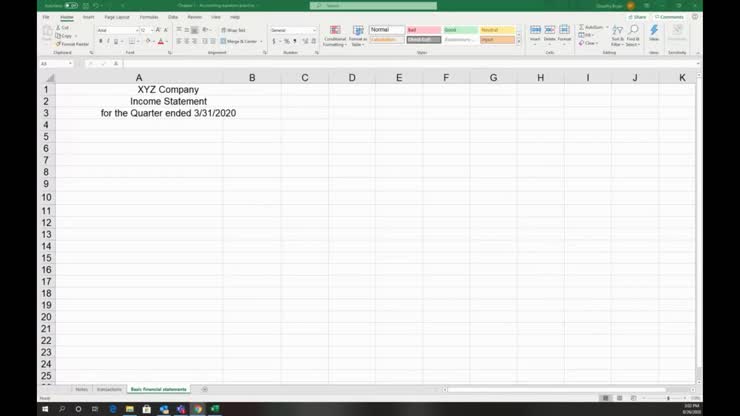The image size is (740, 416).
Task: Click the Comments button
Action: pos(669,17)
